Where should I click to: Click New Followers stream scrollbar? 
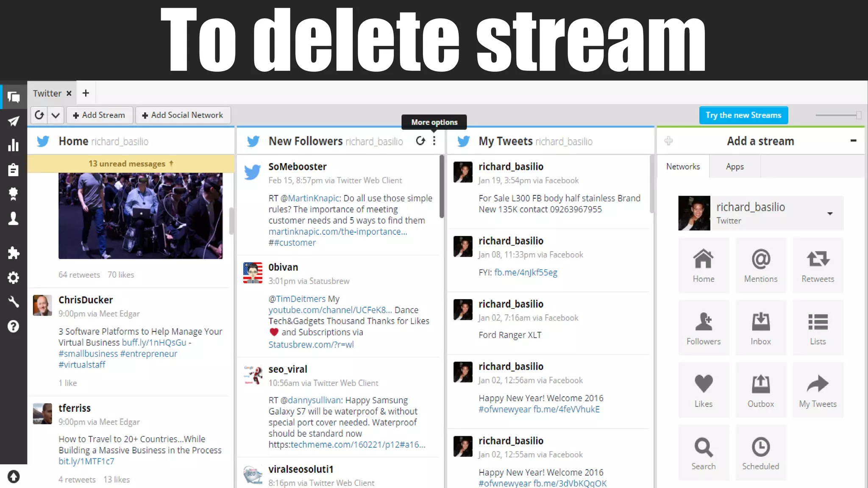point(442,186)
